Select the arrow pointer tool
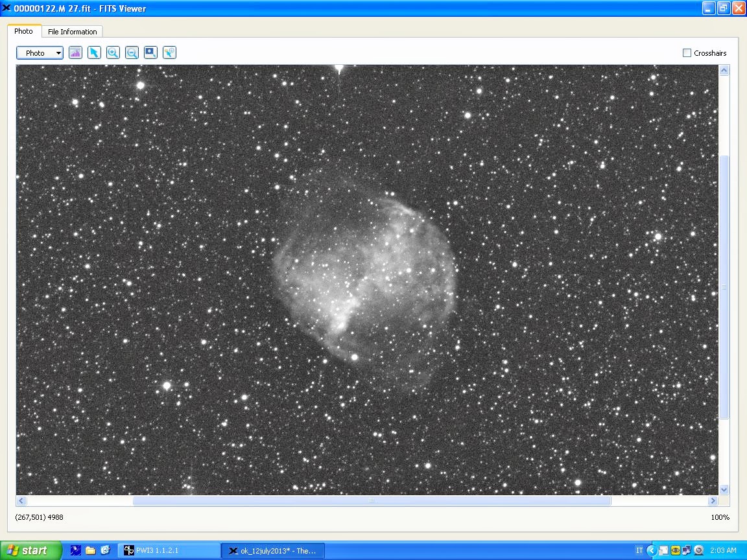 [x=94, y=52]
